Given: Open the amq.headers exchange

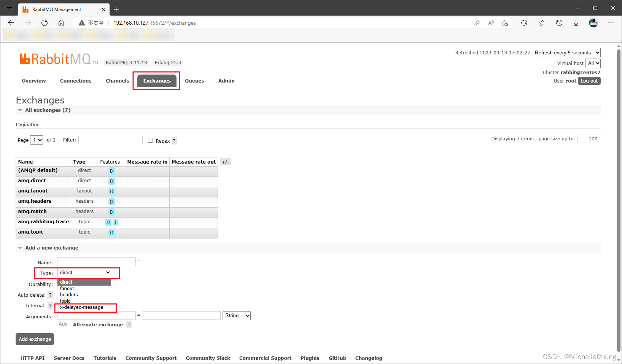Looking at the screenshot, I should coord(35,201).
